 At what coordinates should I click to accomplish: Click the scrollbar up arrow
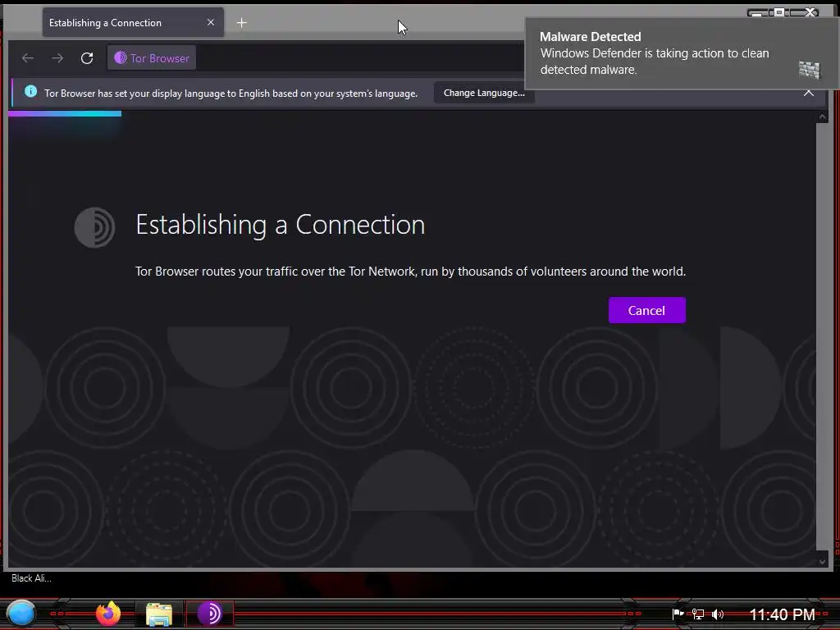(x=822, y=117)
